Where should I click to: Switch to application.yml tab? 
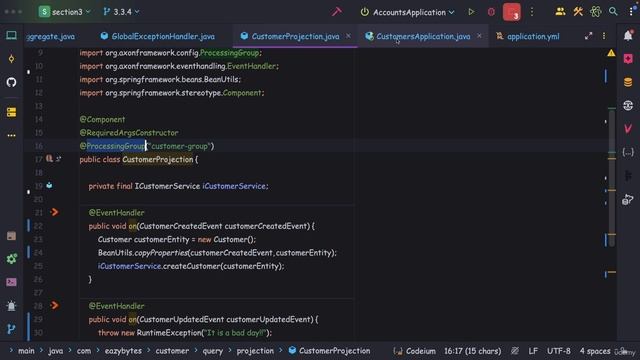tap(528, 36)
